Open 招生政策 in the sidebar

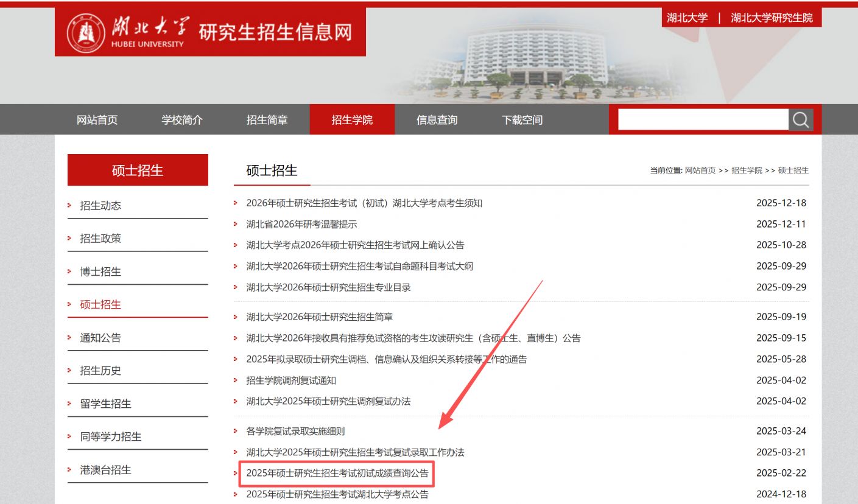pos(100,239)
